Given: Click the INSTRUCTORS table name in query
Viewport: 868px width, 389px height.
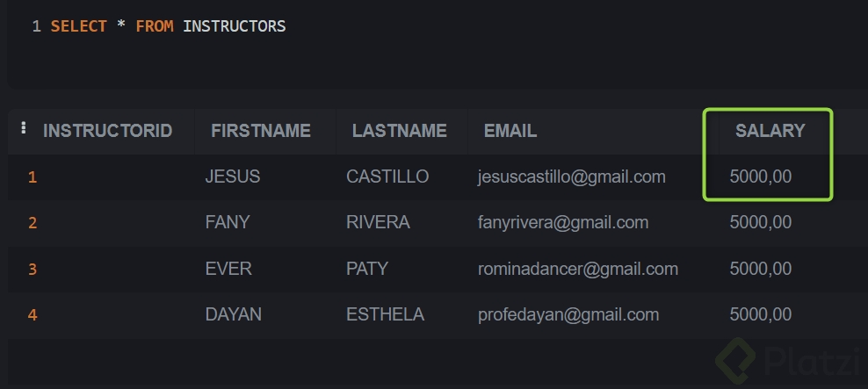Looking at the screenshot, I should (234, 26).
